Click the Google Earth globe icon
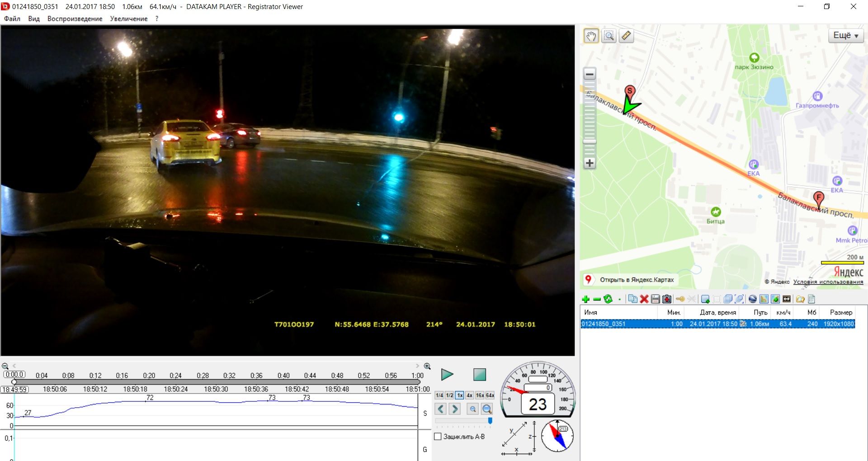This screenshot has width=868, height=461. coord(753,299)
